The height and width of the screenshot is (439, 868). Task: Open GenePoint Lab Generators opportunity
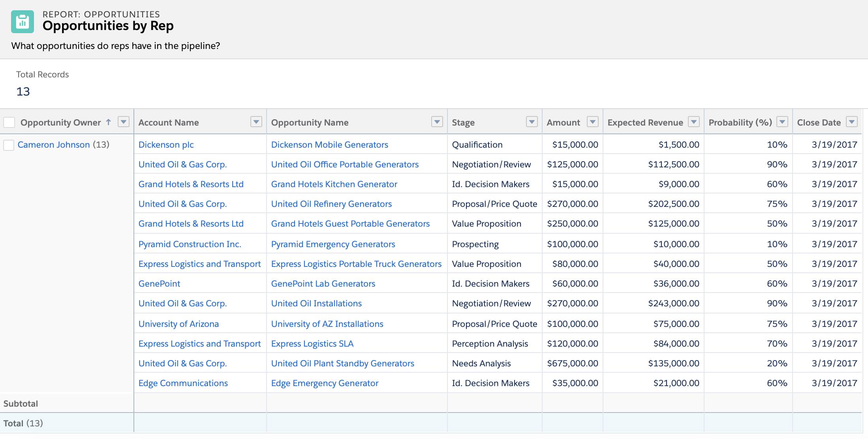(323, 283)
